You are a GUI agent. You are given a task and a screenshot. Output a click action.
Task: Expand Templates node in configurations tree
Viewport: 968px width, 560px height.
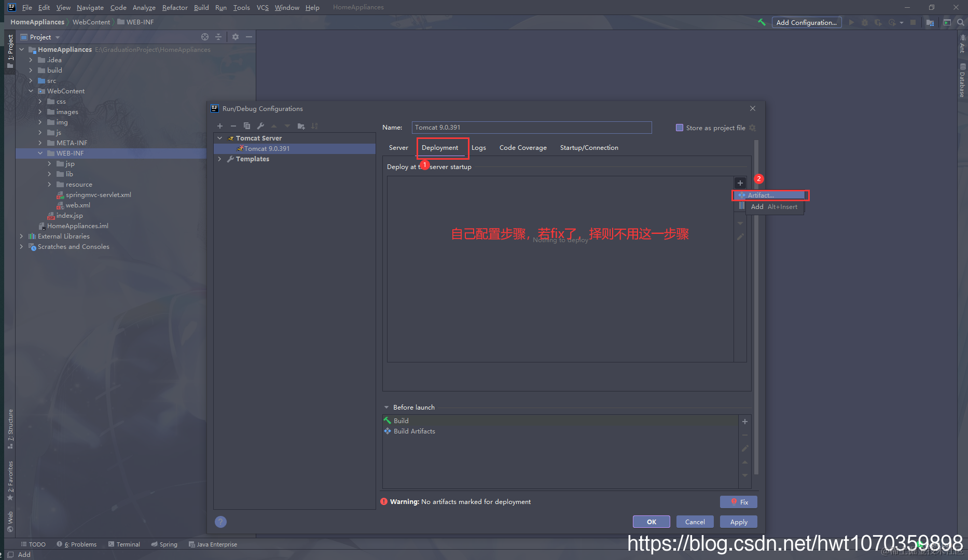(220, 159)
